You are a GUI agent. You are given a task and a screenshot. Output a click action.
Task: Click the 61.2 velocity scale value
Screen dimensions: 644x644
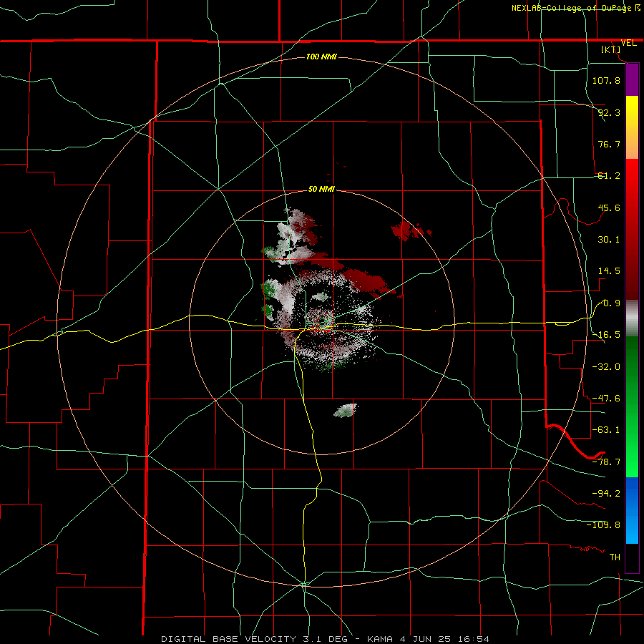(609, 176)
